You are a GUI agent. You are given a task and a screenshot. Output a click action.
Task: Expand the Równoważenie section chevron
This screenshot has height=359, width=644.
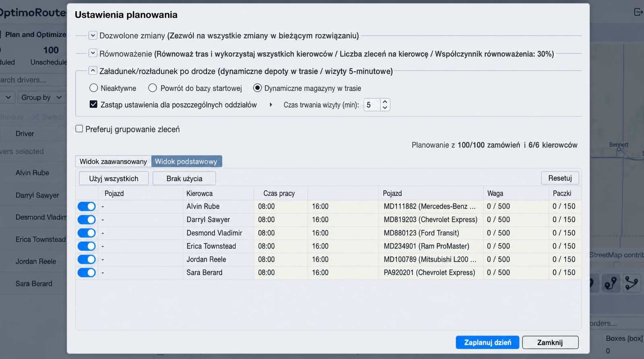pos(93,53)
